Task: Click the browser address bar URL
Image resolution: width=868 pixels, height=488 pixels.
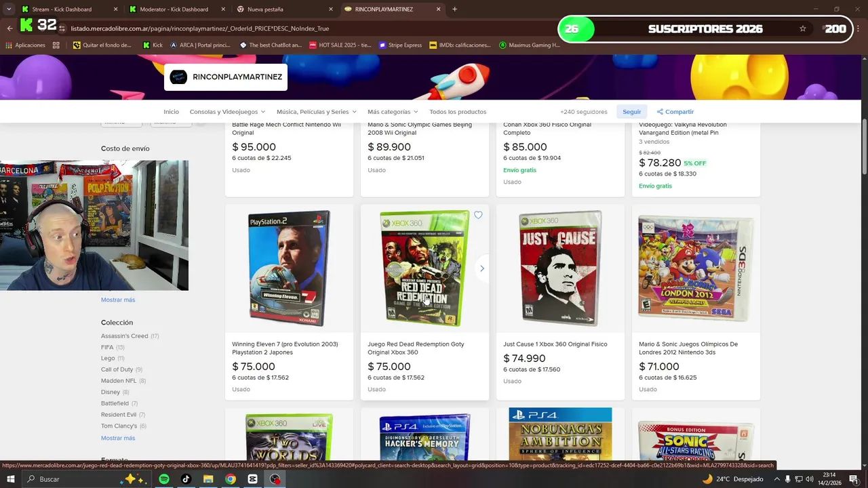Action: click(200, 28)
